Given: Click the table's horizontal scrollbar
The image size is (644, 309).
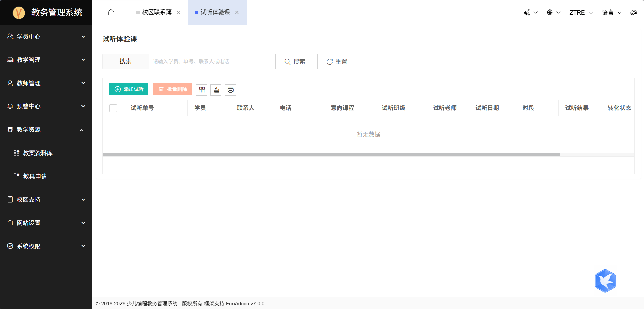Looking at the screenshot, I should tap(331, 154).
